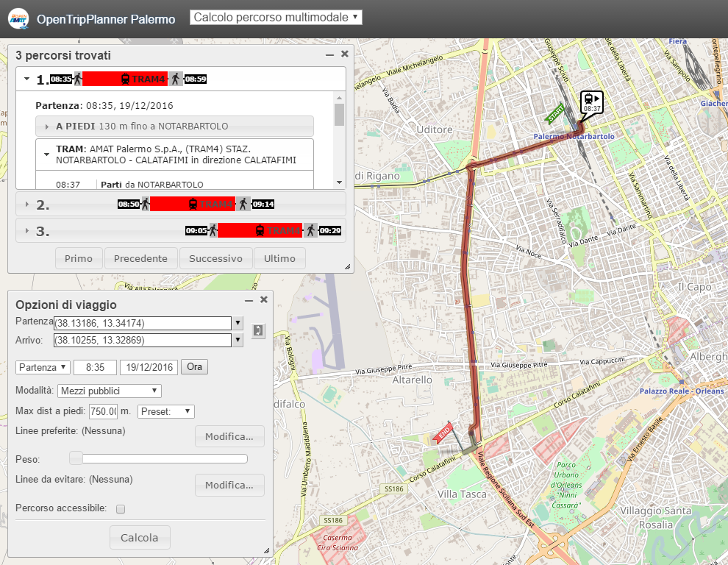Minimize the 3 percorsi trovati panel
Screen dimensions: 728x565
pyautogui.click(x=329, y=55)
